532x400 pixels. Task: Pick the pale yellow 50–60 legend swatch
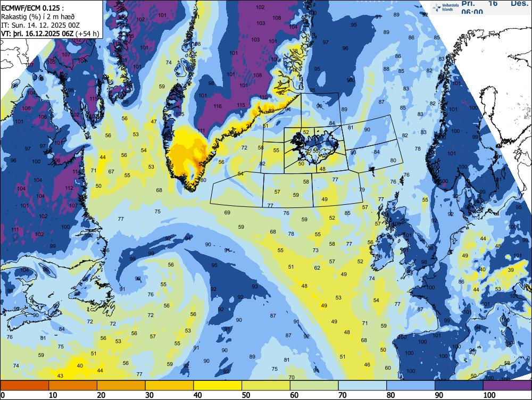[x=265, y=385]
